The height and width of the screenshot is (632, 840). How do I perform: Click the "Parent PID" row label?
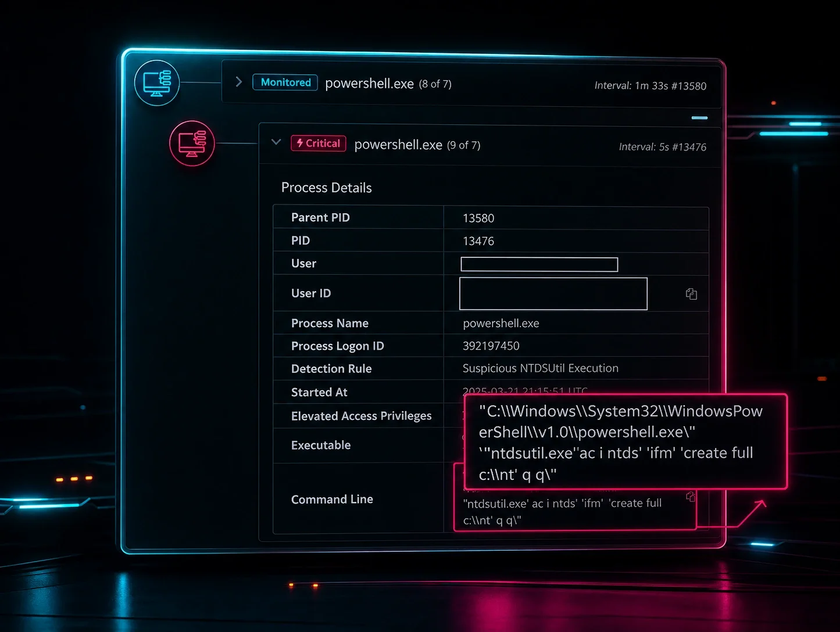pos(320,217)
